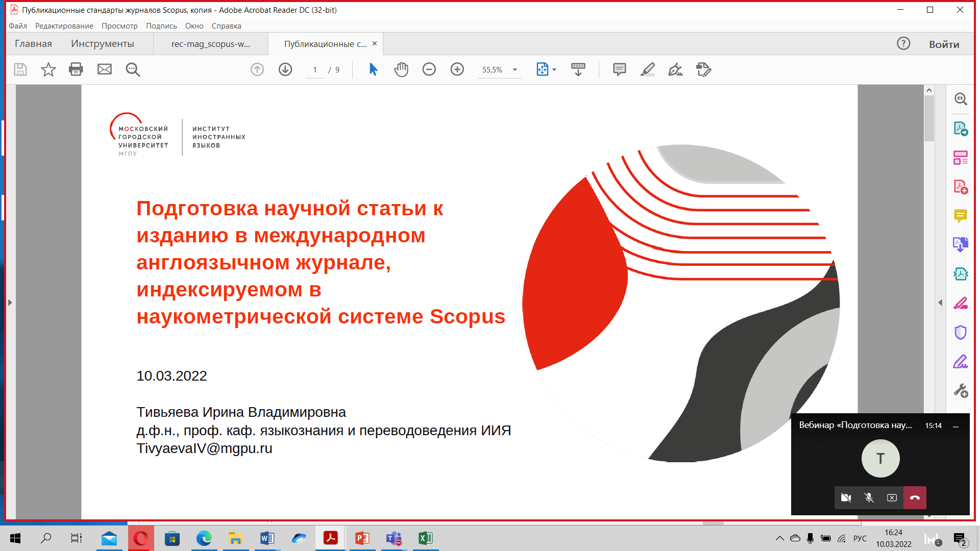The image size is (980, 551).
Task: Open the sticky note comment tool
Action: (619, 69)
